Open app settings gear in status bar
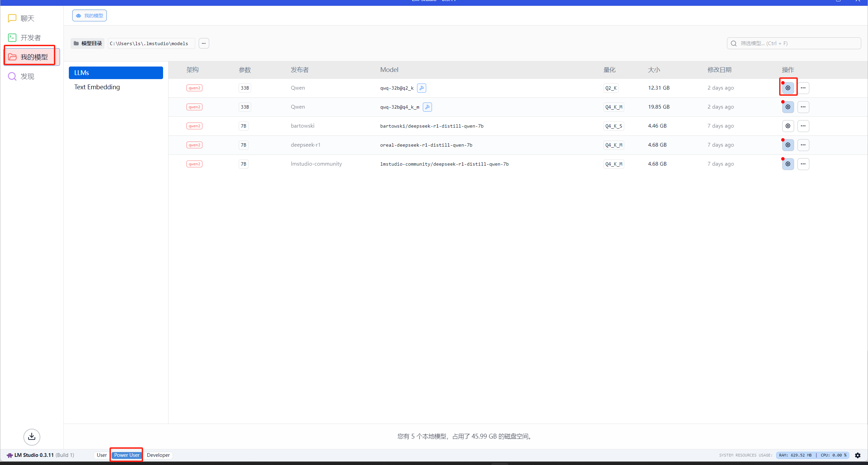The height and width of the screenshot is (465, 868). point(858,455)
